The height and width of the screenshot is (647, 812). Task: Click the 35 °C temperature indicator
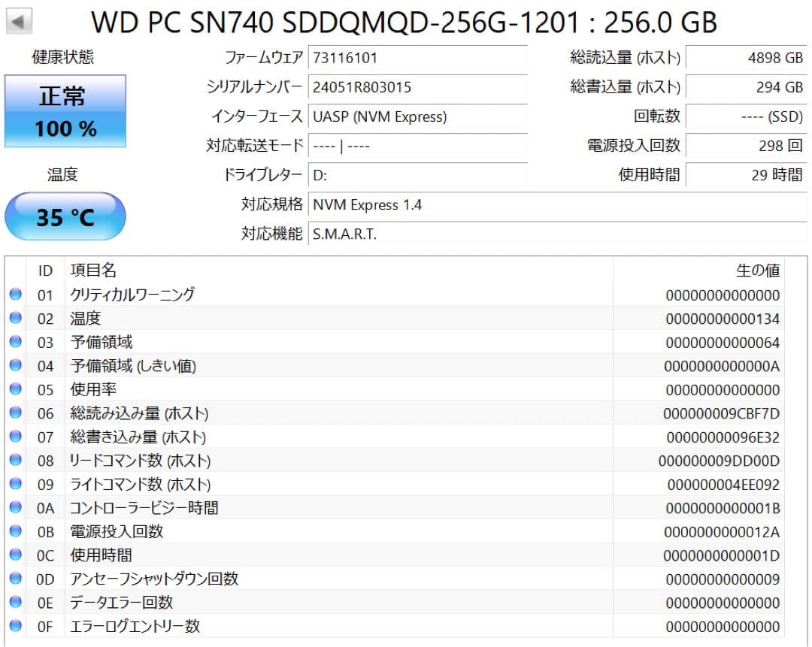[x=65, y=216]
